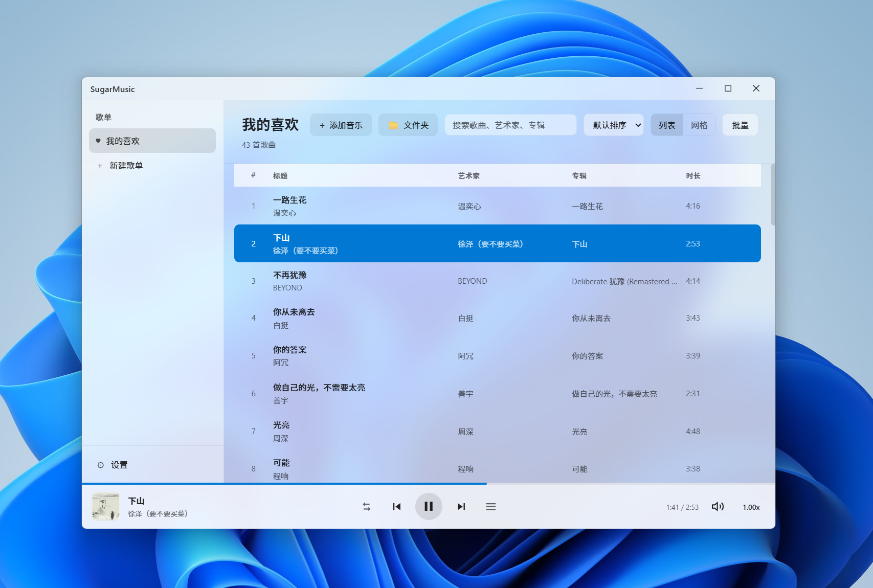The image size is (873, 588).
Task: Sort by the 标题 column header
Action: click(280, 175)
